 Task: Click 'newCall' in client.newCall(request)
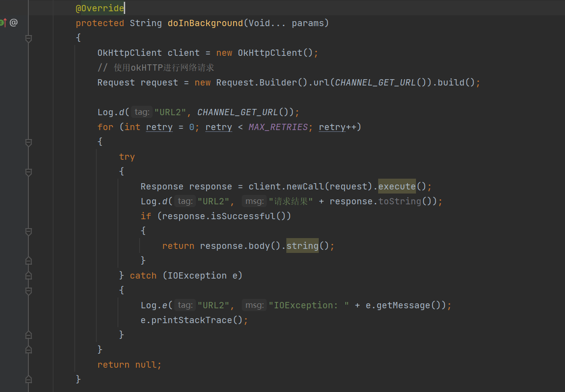pos(305,186)
